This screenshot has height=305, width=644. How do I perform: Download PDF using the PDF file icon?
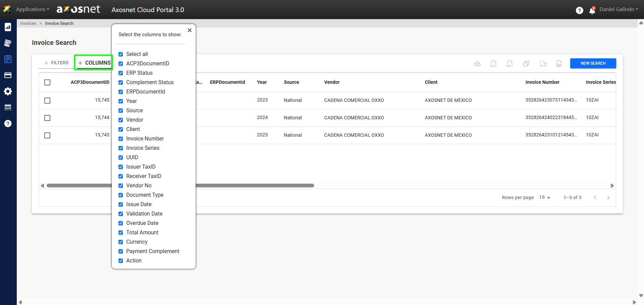[x=509, y=64]
